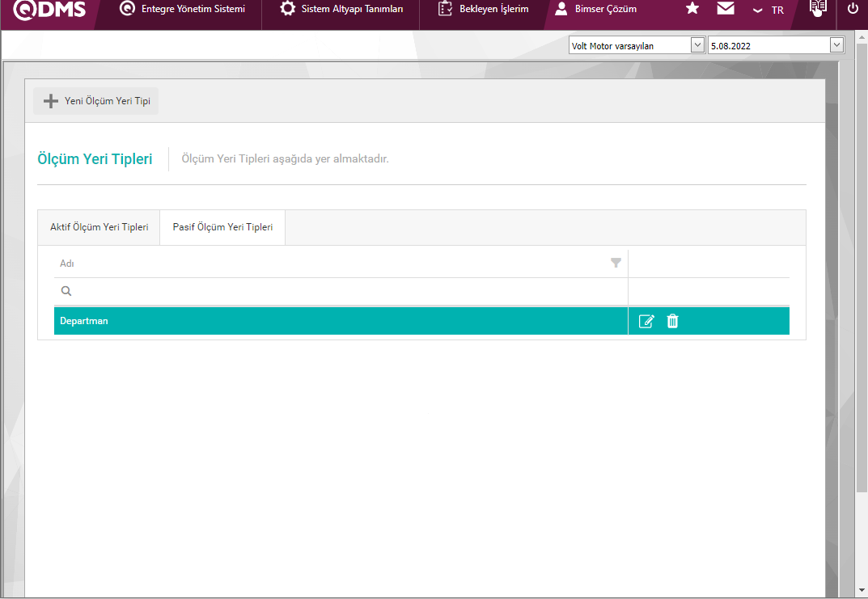Switch to Pasif Ölçüm Yeri Tipleri tab

click(x=222, y=227)
